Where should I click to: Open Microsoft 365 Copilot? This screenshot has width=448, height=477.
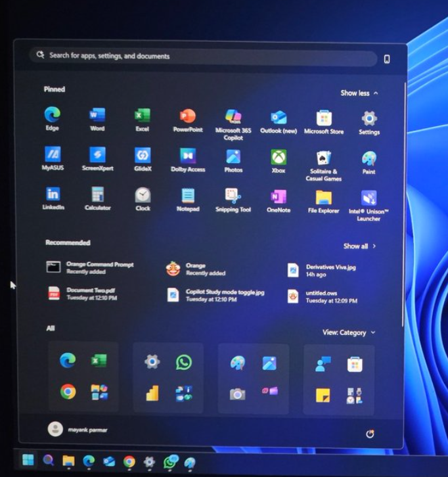[x=233, y=125]
